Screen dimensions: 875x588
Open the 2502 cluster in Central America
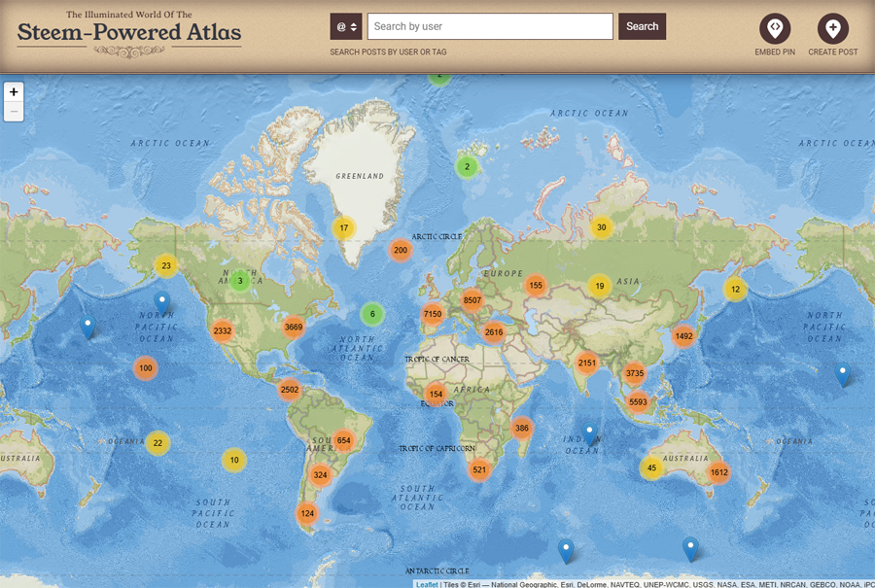290,390
